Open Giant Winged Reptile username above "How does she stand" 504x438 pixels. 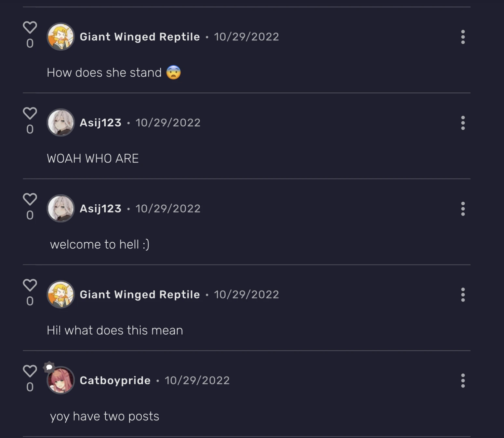140,37
